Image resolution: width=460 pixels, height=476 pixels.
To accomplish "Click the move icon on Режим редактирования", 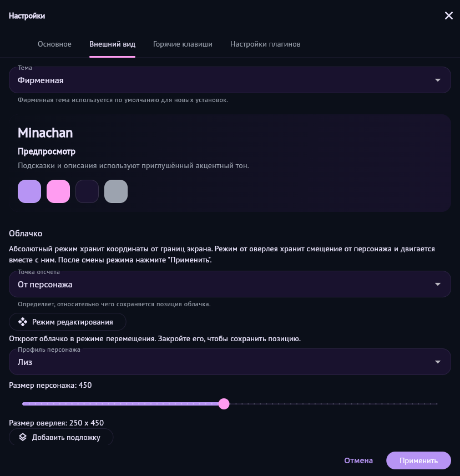I will point(23,322).
